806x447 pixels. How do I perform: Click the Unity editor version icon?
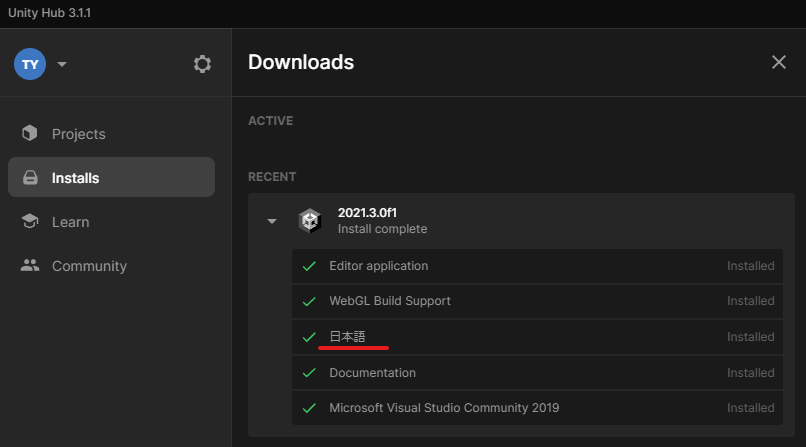coord(310,221)
